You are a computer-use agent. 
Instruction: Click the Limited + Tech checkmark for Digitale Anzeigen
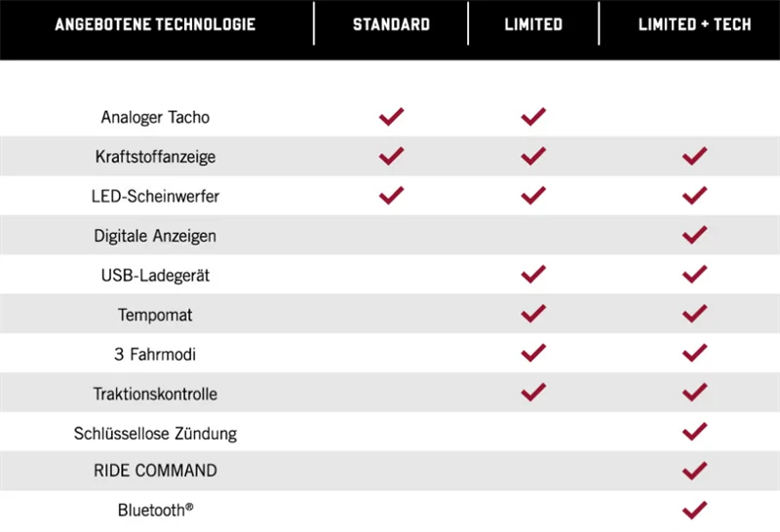694,235
